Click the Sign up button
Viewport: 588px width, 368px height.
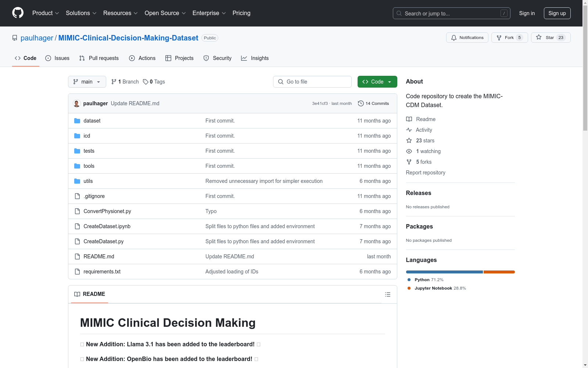tap(557, 13)
